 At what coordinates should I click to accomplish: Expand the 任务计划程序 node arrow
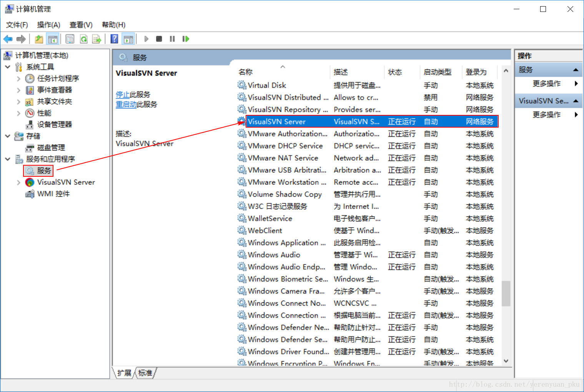(x=18, y=78)
